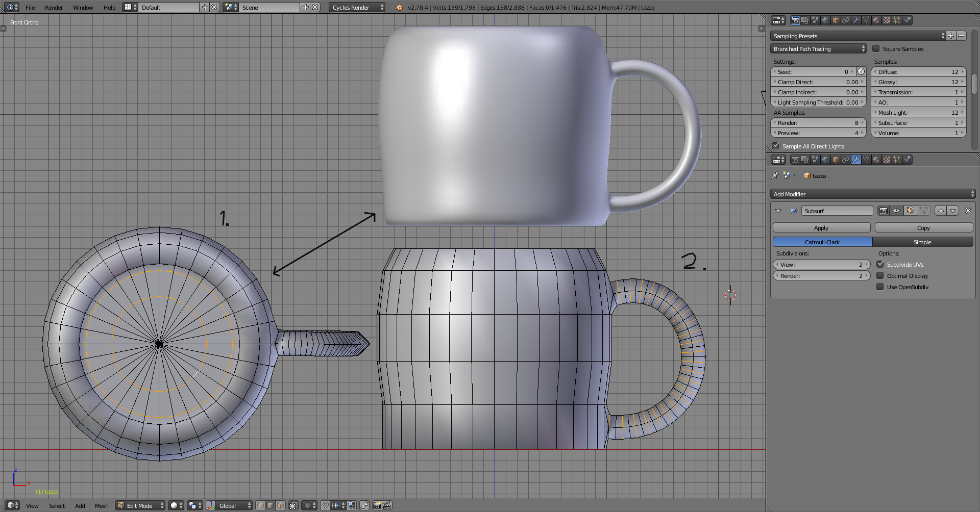Image resolution: width=980 pixels, height=512 pixels.
Task: Open the Cycles Render engine dropdown
Action: 357,7
